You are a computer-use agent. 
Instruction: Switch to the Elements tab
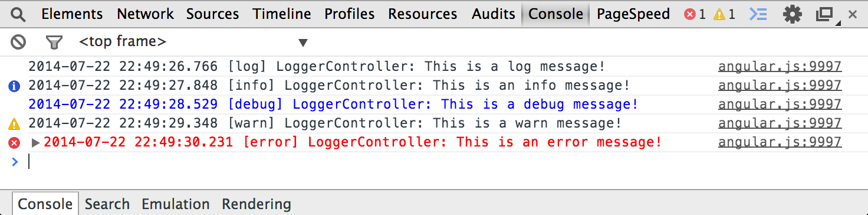(72, 14)
